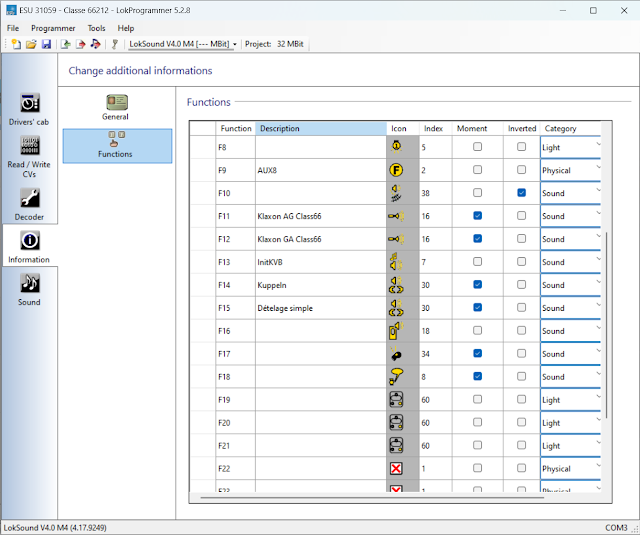Image resolution: width=640 pixels, height=535 pixels.
Task: Edit the F9 AUX8 description cell
Action: [321, 170]
